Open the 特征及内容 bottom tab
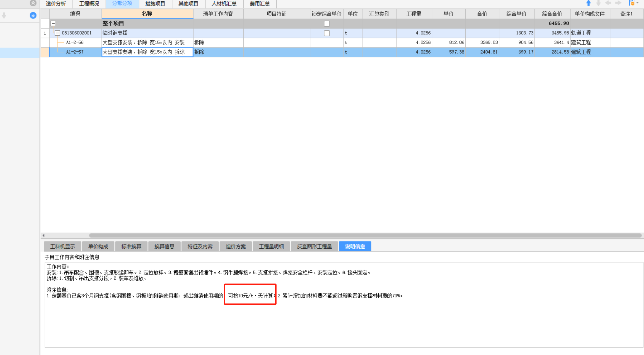The width and height of the screenshot is (644, 355). pyautogui.click(x=200, y=246)
